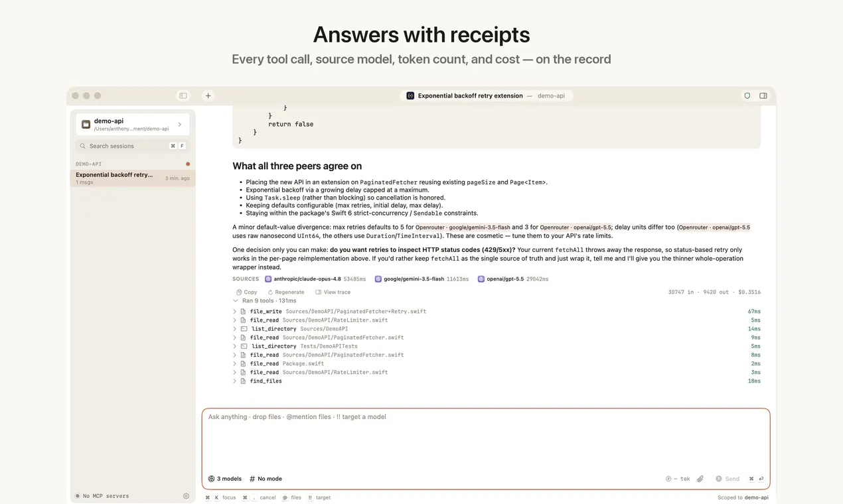Expand the file_write PaginatedFetcher+Retry.swift row

pyautogui.click(x=497, y=311)
